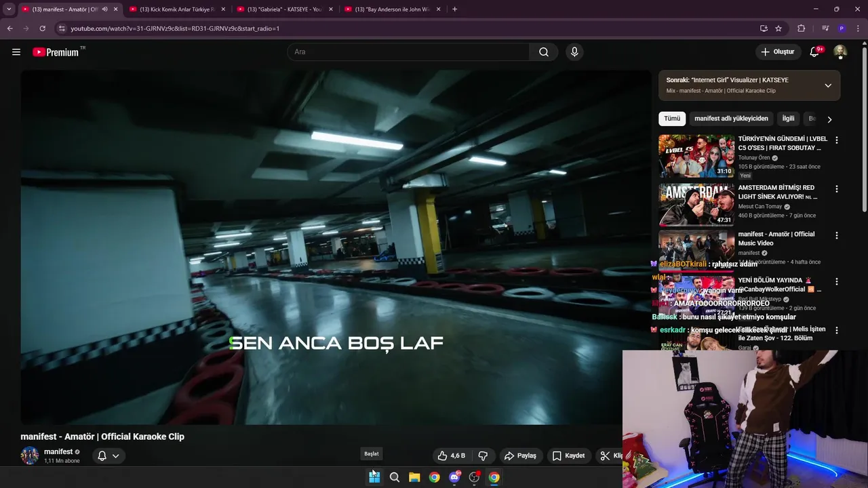Open Chrome three-dot menu

coord(858,28)
